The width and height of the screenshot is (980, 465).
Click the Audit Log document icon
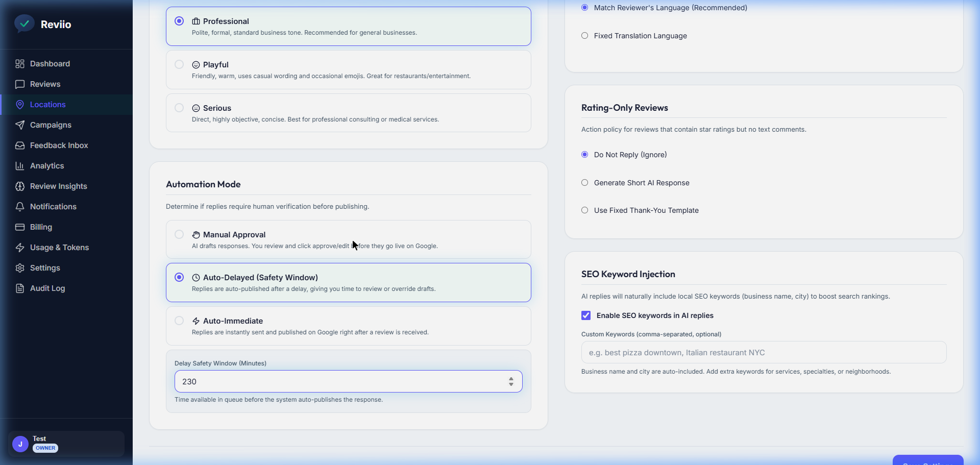click(20, 288)
